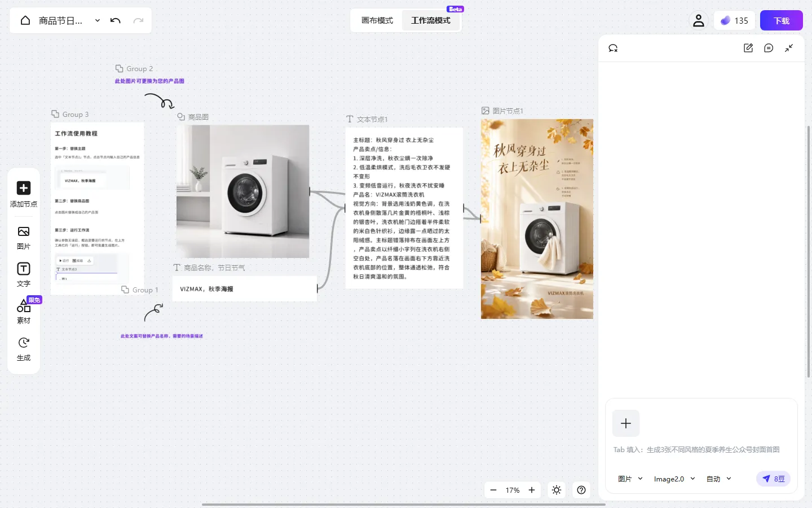The height and width of the screenshot is (508, 812).
Task: Click the project title 商品节日...
Action: 60,20
